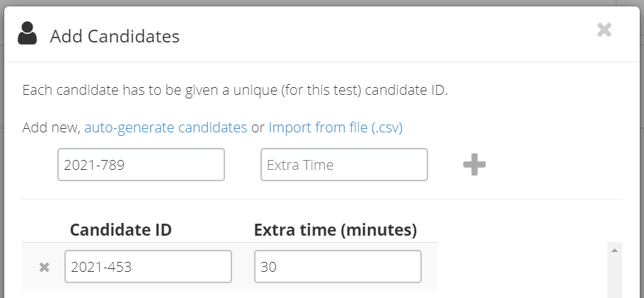The image size is (644, 298).
Task: Click the Candidate ID column header
Action: pyautogui.click(x=121, y=230)
